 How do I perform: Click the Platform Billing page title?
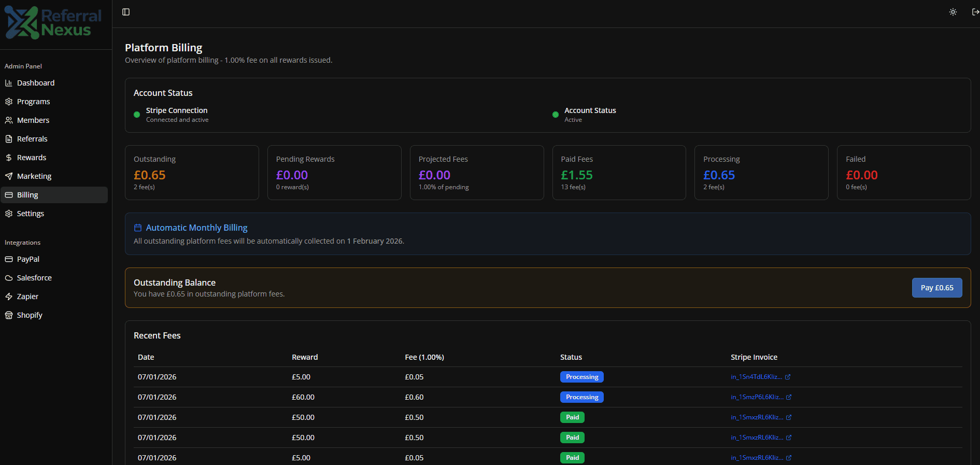(164, 48)
